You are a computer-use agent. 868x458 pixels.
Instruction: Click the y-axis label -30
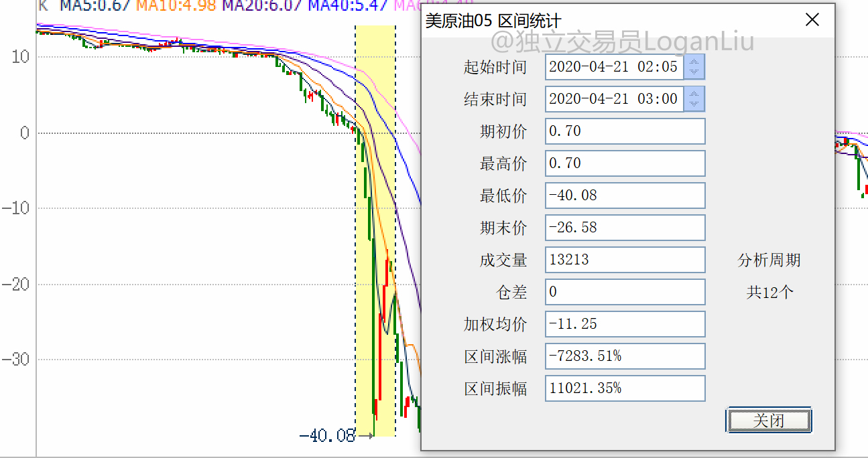(15, 360)
